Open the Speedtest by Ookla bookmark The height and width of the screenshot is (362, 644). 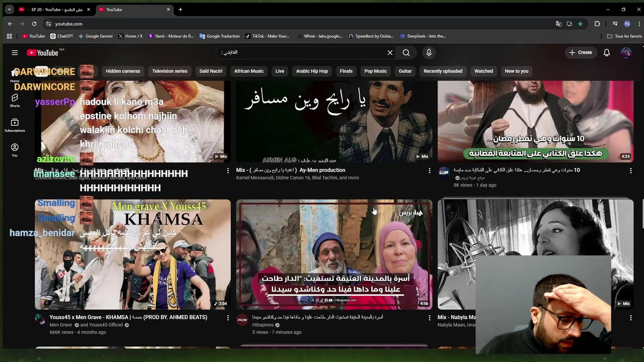(371, 36)
